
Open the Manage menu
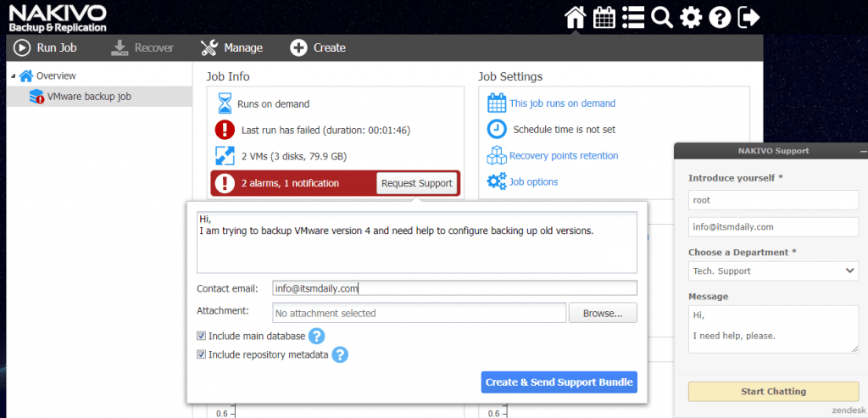tap(231, 48)
